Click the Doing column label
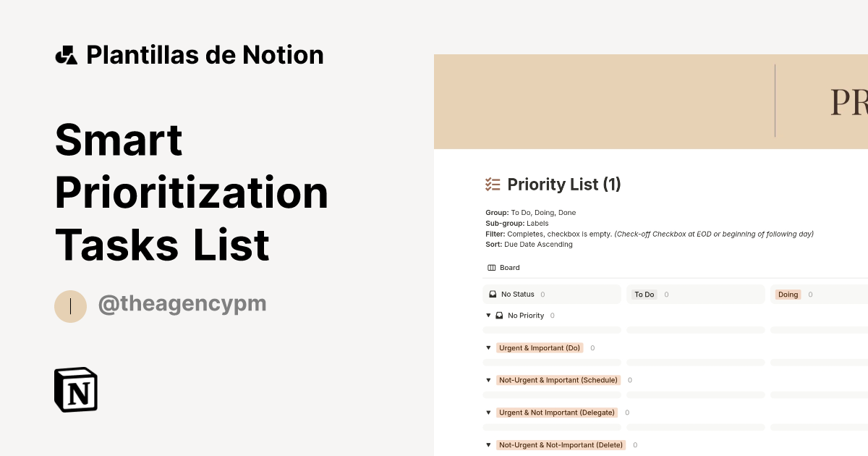This screenshot has width=868, height=456. [x=788, y=294]
